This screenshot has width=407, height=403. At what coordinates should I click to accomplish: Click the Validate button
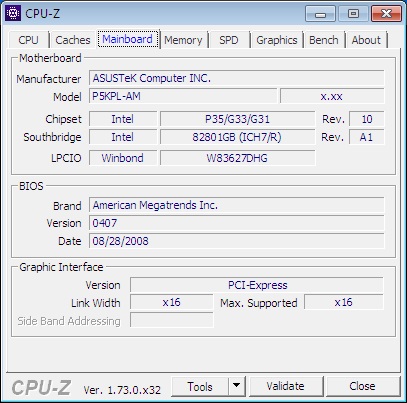tap(286, 387)
